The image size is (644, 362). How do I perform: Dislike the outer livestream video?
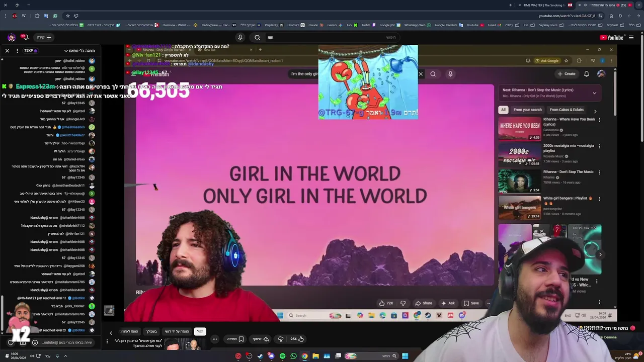(281, 339)
